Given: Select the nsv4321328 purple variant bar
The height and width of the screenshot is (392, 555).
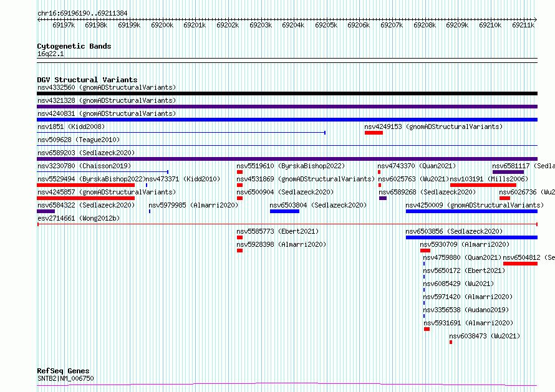Looking at the screenshot, I should coord(287,107).
